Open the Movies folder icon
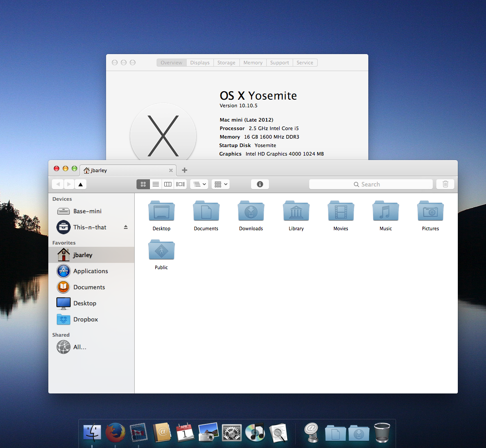Viewport: 486px width, 448px height. [341, 211]
